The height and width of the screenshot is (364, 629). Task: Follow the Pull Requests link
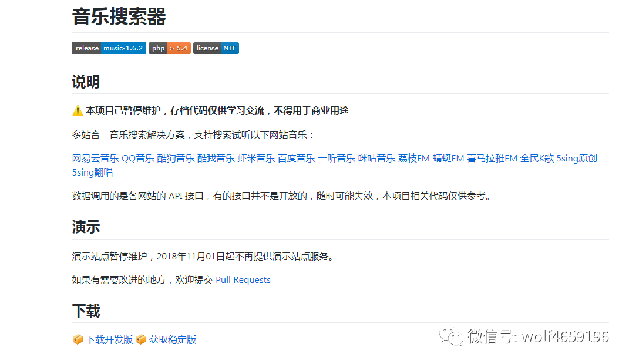(243, 280)
